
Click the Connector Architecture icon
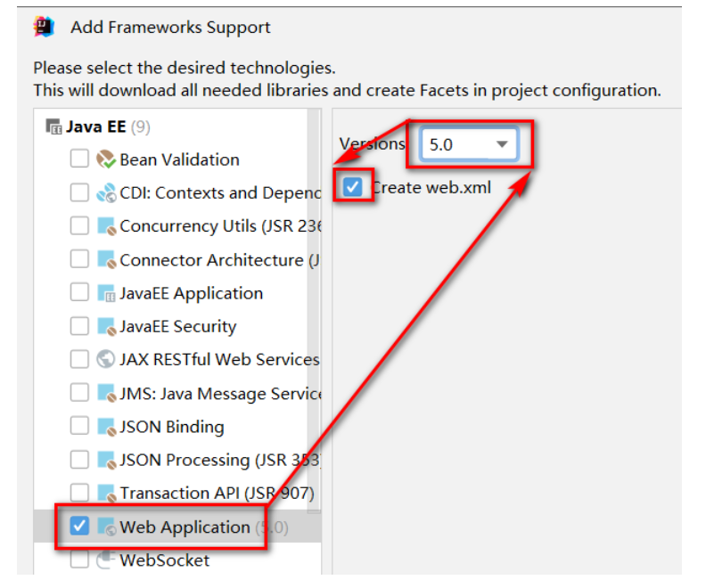tap(107, 259)
